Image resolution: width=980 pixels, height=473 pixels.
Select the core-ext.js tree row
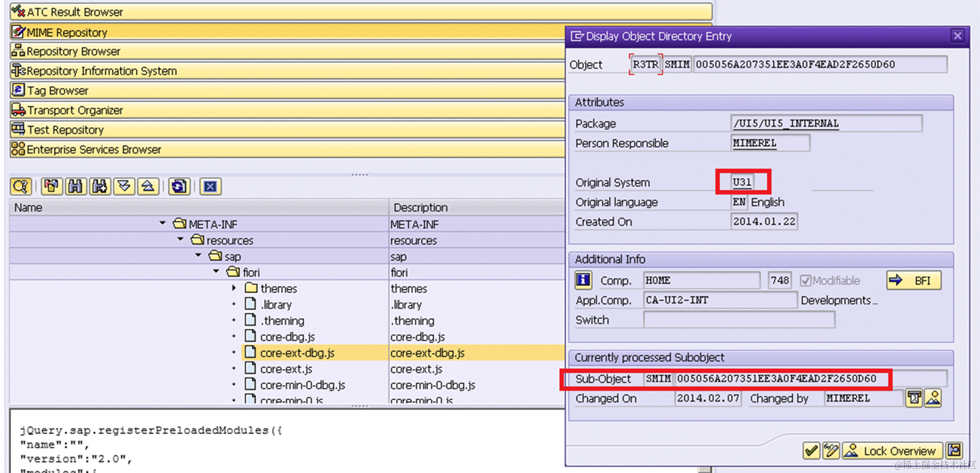click(287, 369)
